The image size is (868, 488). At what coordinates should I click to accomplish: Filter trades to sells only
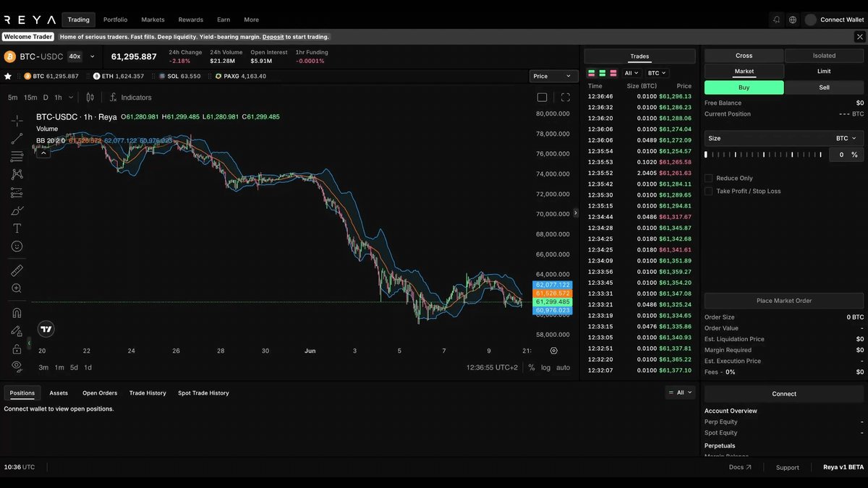click(613, 73)
